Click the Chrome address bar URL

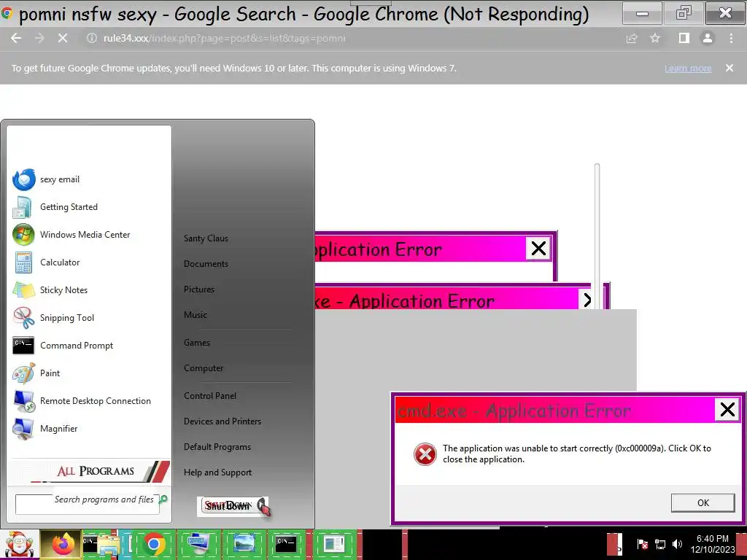point(224,38)
